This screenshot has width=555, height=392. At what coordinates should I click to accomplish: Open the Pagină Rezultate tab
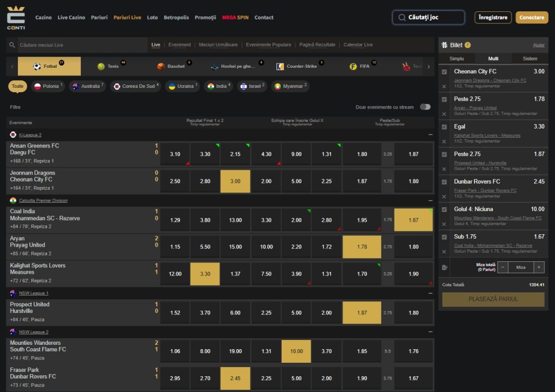(317, 45)
